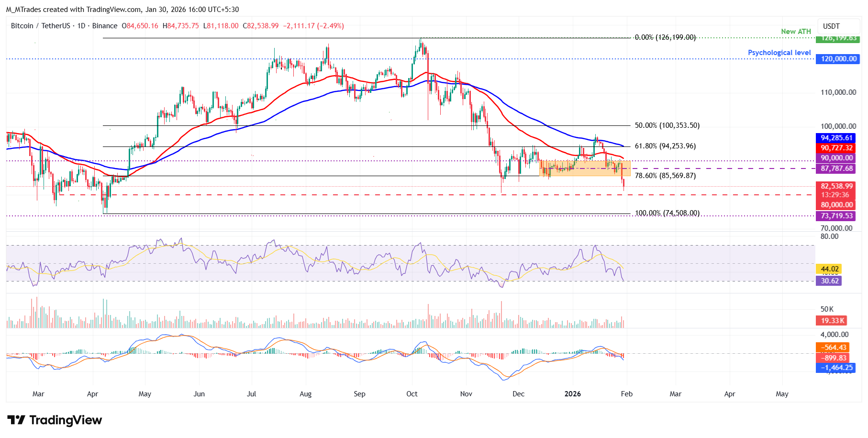
Task: Click the MACD value label −1,464.25
Action: click(x=836, y=368)
